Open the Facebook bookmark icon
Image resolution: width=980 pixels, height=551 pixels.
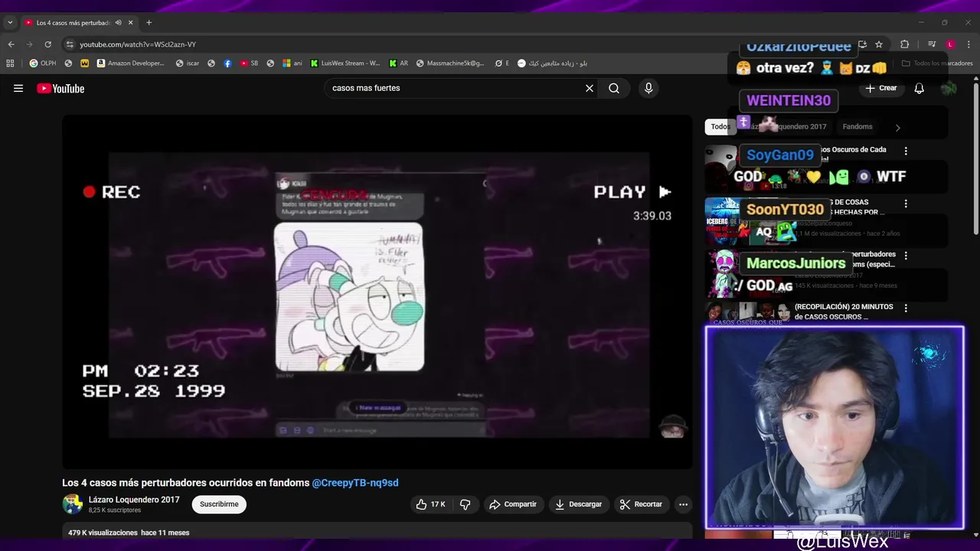227,64
